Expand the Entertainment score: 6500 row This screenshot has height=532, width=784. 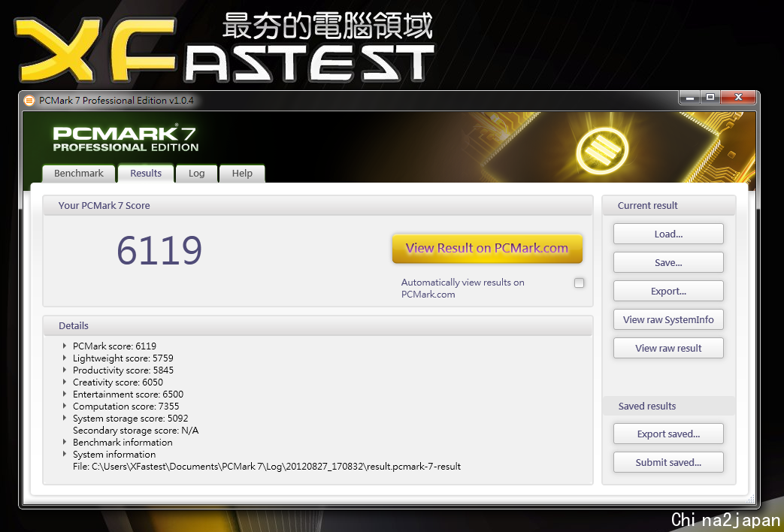point(65,394)
